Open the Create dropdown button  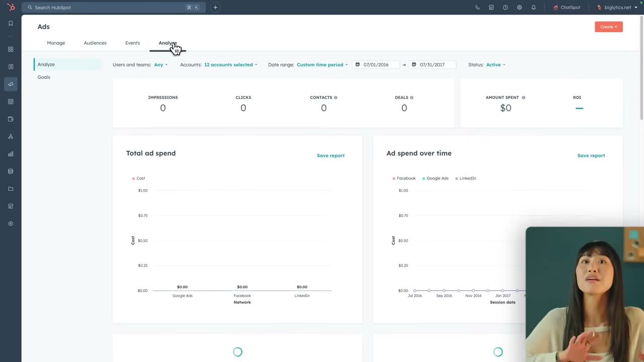(609, 27)
